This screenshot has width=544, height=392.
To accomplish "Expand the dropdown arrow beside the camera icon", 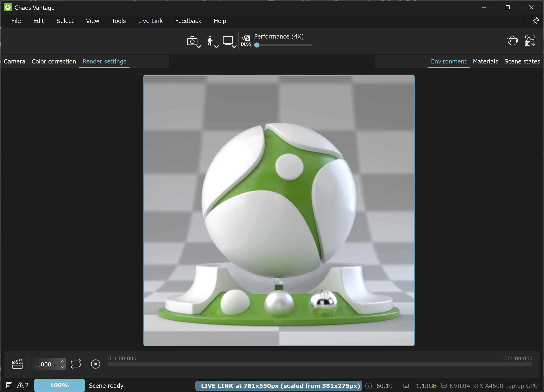I will coord(199,47).
